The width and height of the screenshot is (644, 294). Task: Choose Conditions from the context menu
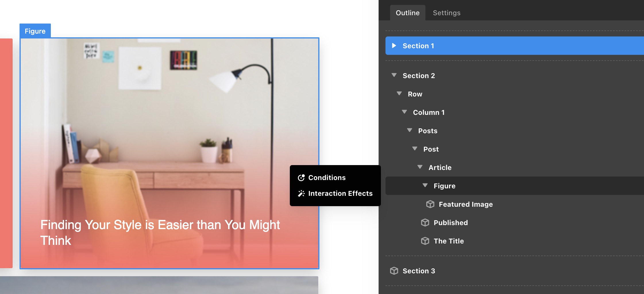coord(327,178)
